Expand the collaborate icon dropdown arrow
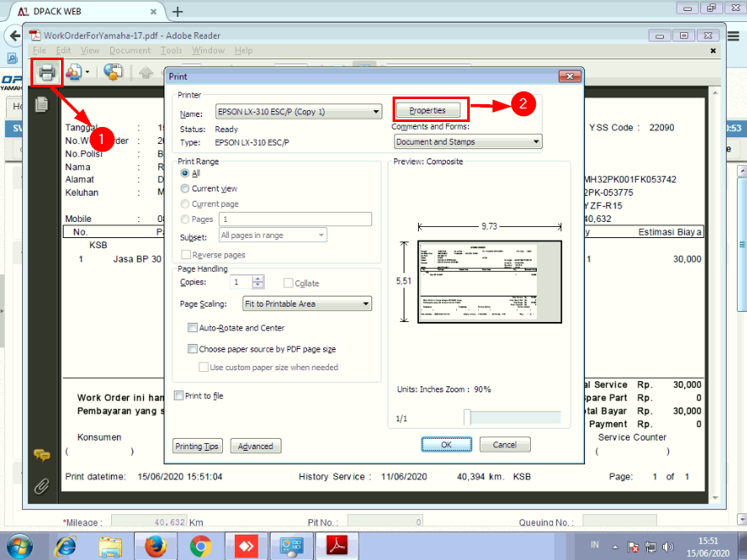747x560 pixels. pos(87,72)
